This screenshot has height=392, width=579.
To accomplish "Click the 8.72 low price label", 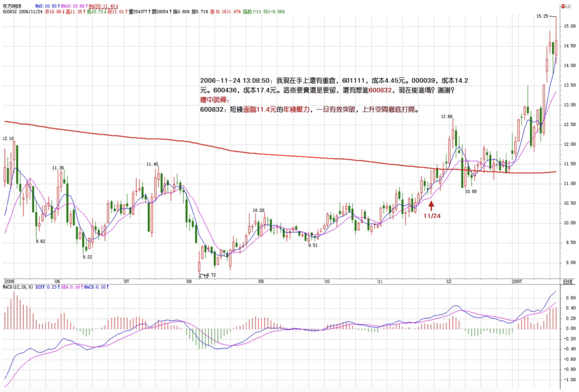I will (211, 275).
